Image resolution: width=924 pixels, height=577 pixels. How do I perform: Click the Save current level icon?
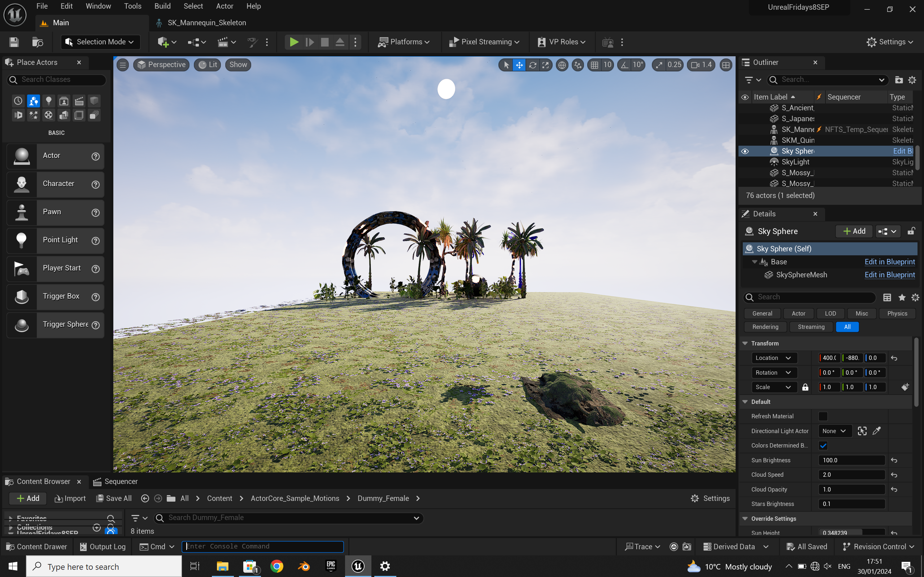click(x=14, y=42)
